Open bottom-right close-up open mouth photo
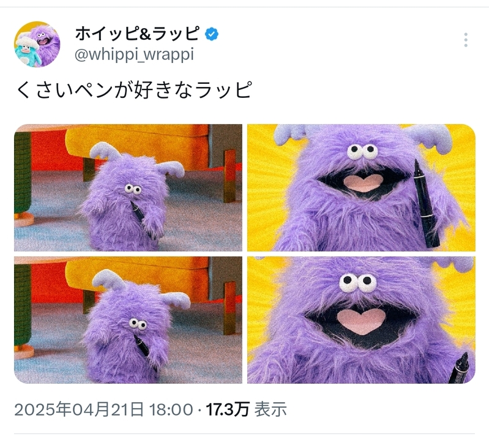This screenshot has height=448, width=489. [x=361, y=320]
